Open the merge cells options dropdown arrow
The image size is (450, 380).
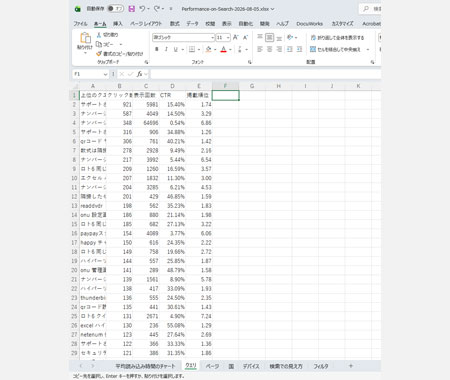[x=368, y=50]
